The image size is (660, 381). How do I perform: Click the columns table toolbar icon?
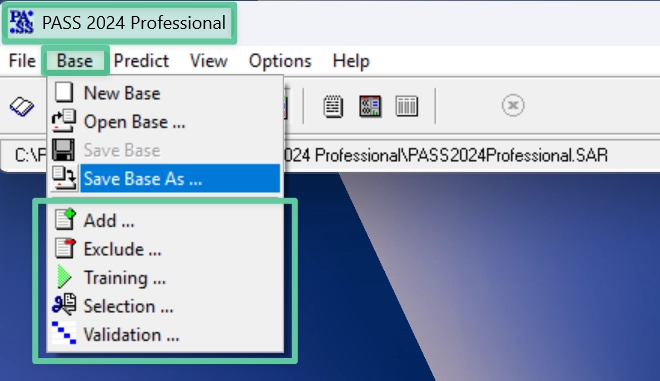pyautogui.click(x=407, y=106)
